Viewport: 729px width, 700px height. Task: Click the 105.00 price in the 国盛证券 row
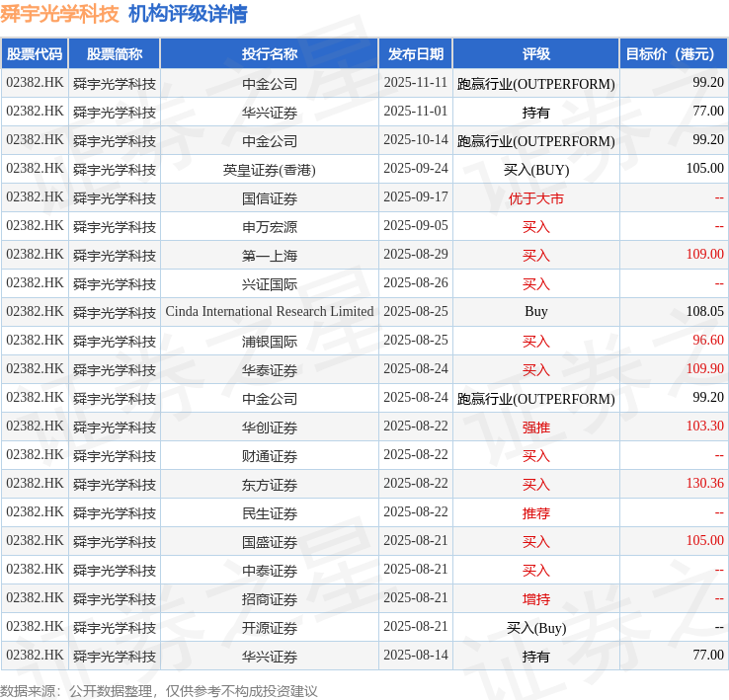point(705,541)
